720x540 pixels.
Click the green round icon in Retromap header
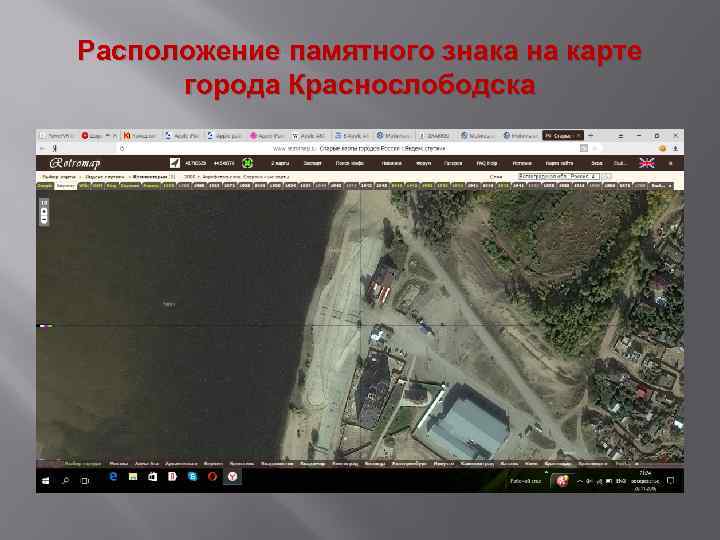[x=248, y=163]
